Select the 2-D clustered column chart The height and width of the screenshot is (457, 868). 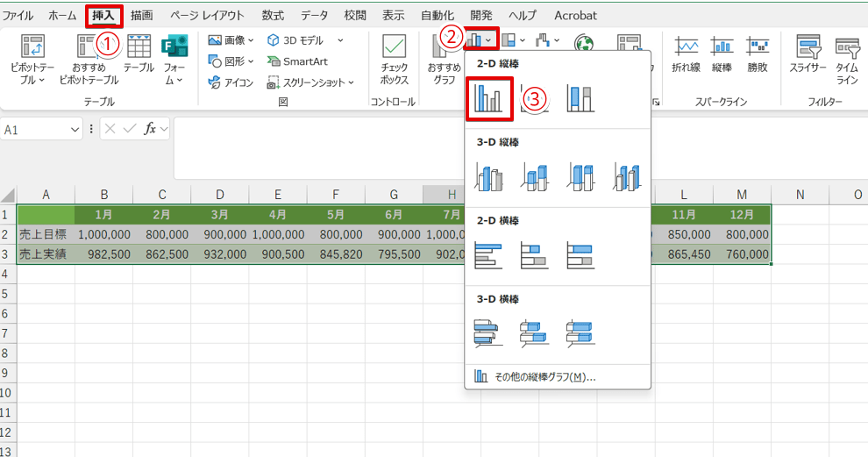click(x=487, y=98)
